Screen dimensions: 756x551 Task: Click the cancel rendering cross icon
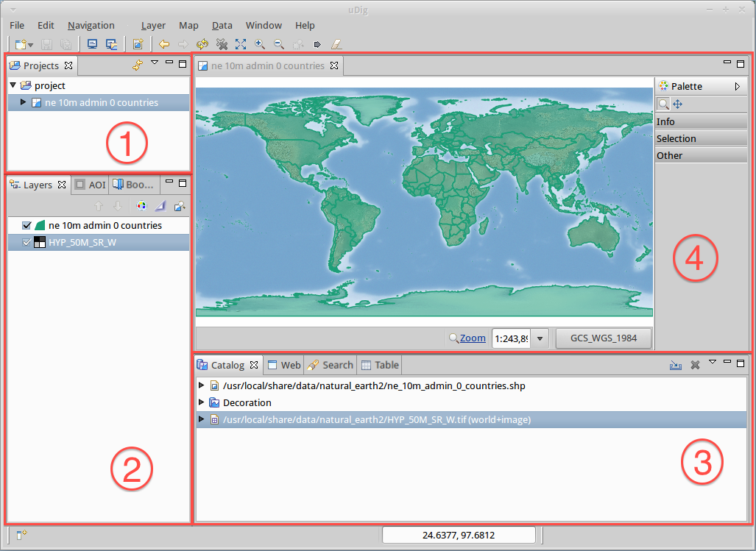coord(222,44)
